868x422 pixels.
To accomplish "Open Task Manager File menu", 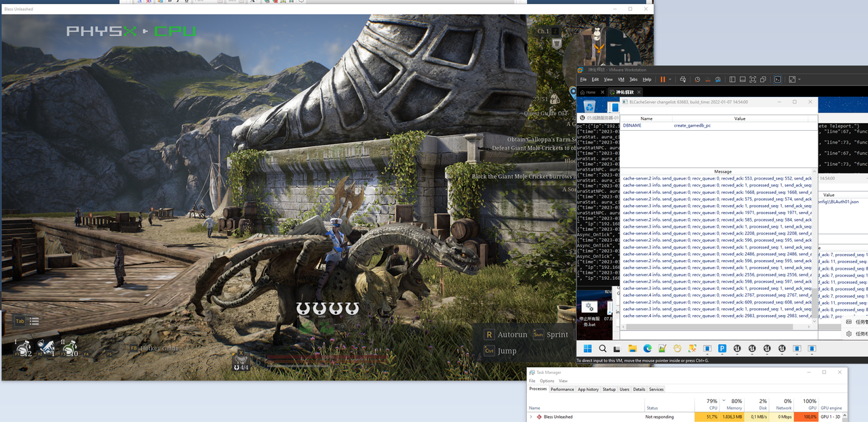I will [532, 381].
